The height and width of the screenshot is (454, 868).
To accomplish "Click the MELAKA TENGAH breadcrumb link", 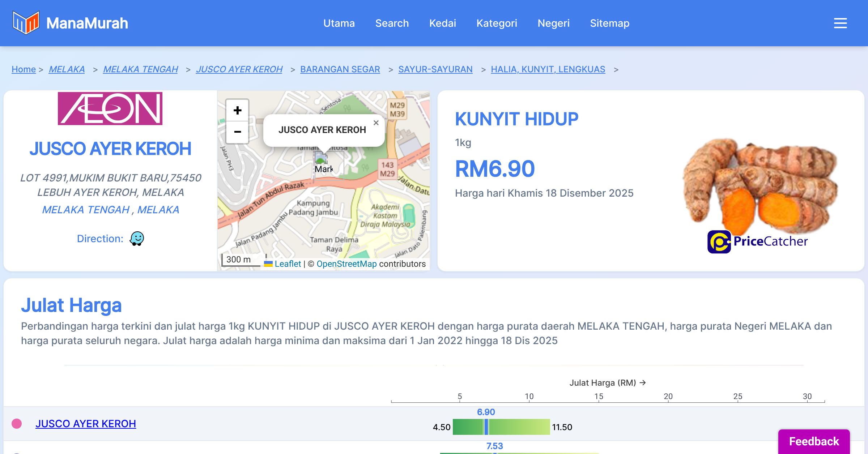I will click(x=140, y=69).
